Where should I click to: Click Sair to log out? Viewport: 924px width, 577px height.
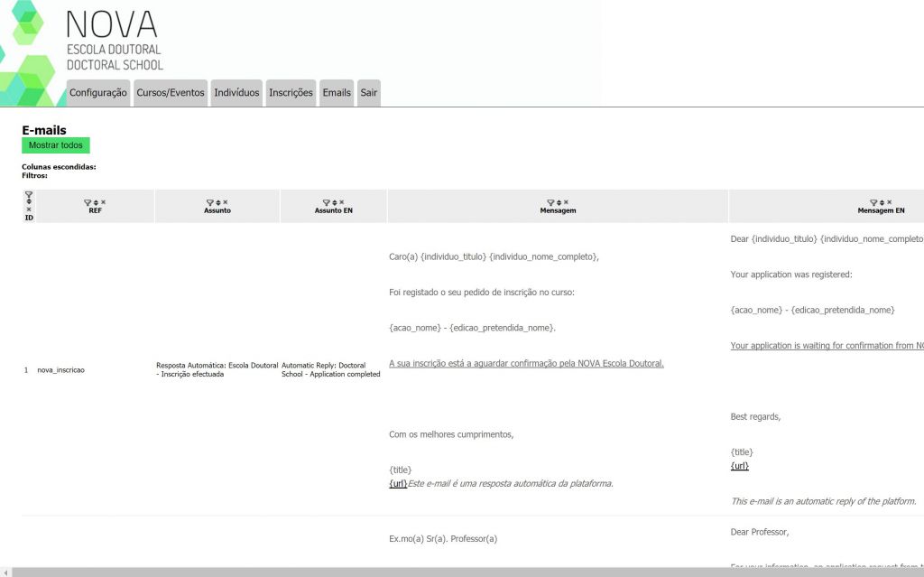369,93
